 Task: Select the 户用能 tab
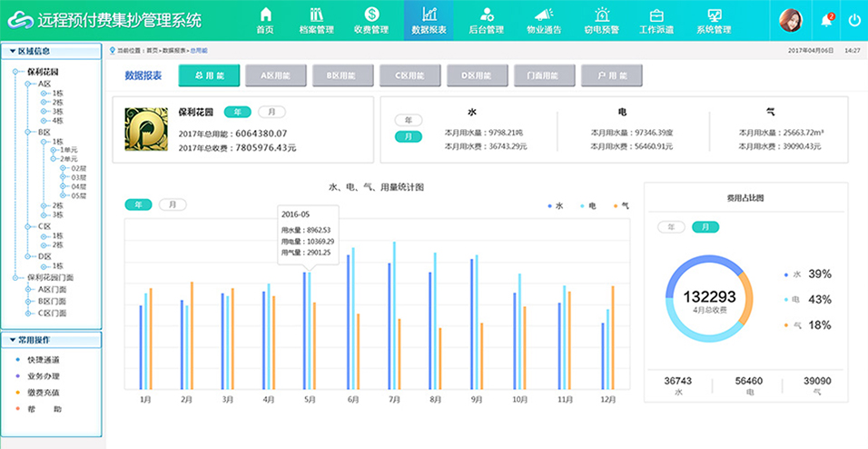click(x=611, y=76)
